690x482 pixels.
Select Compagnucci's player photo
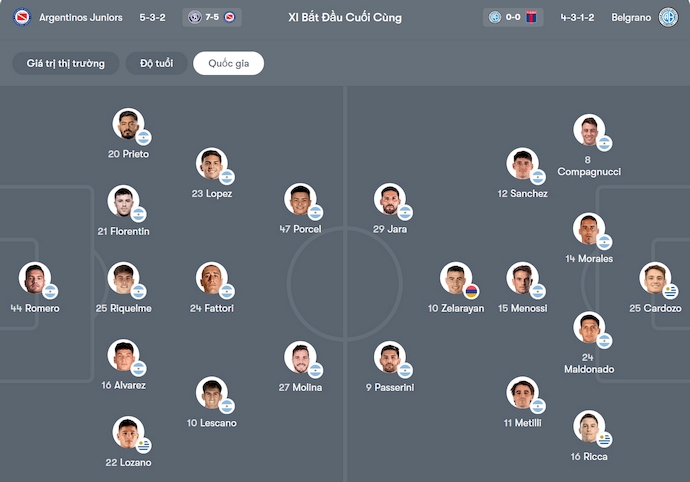(587, 129)
